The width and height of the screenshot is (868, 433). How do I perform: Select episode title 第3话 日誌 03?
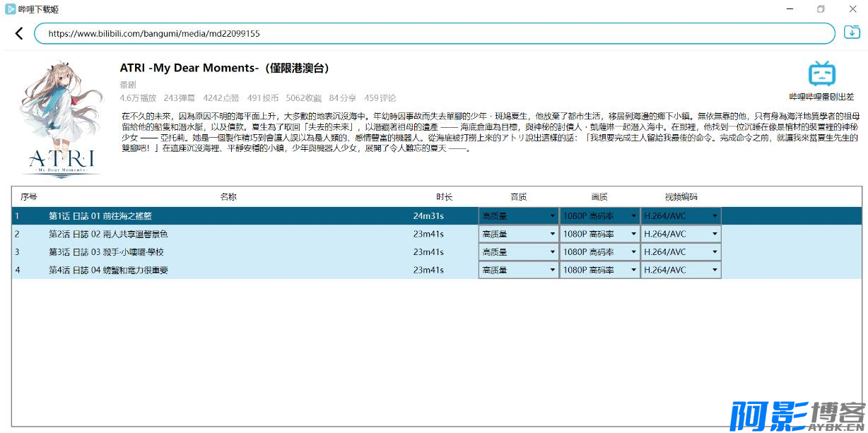pos(106,252)
